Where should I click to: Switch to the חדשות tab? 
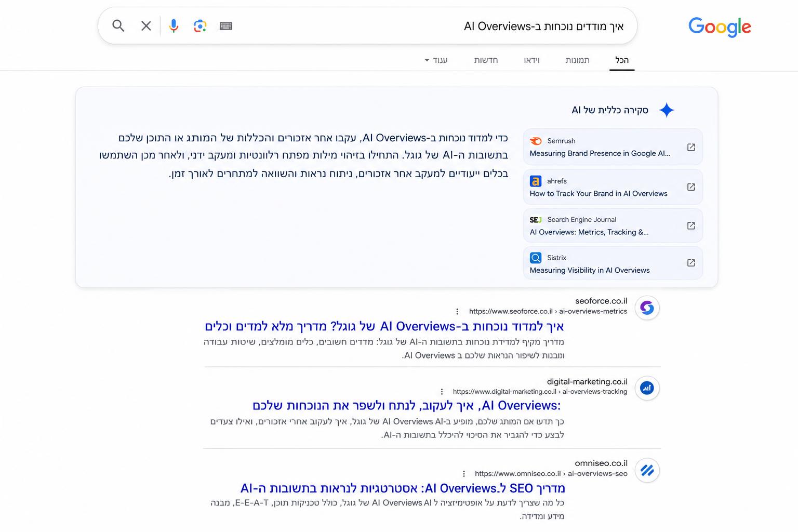pyautogui.click(x=486, y=60)
